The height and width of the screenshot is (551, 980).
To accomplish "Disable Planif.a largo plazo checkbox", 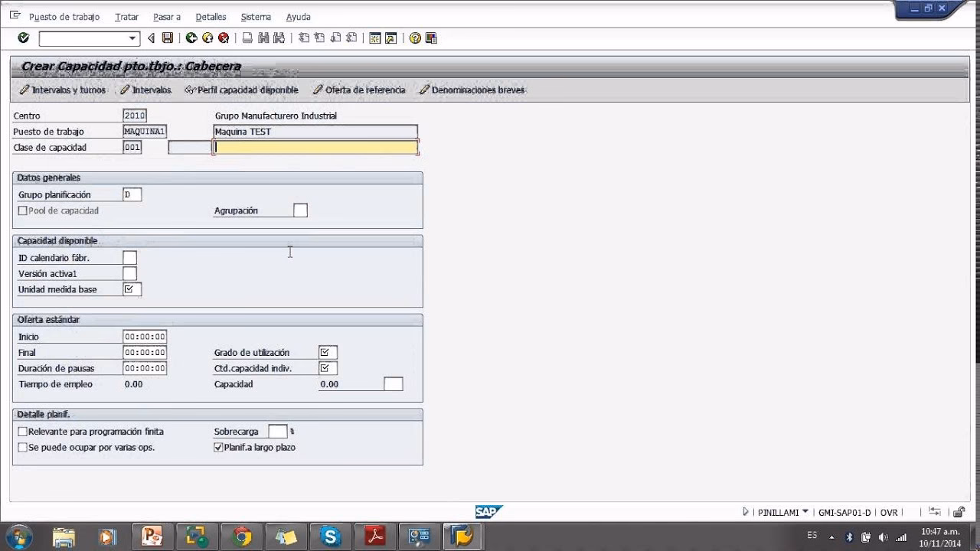I will 219,447.
